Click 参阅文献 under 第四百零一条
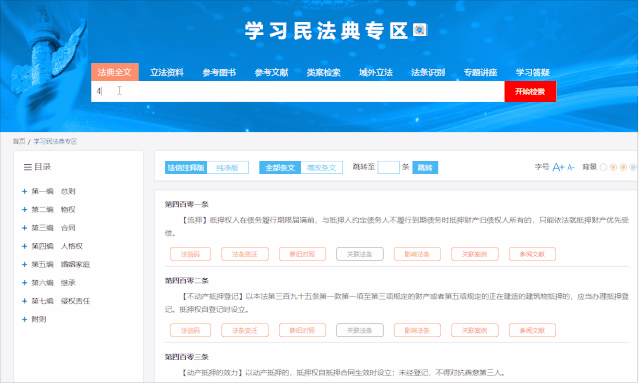639x383 pixels. tap(532, 254)
